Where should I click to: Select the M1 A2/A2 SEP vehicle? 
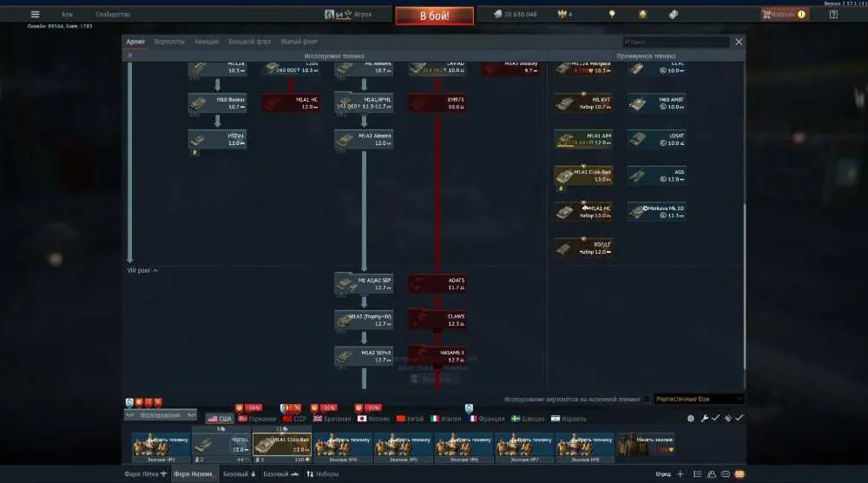(x=364, y=283)
